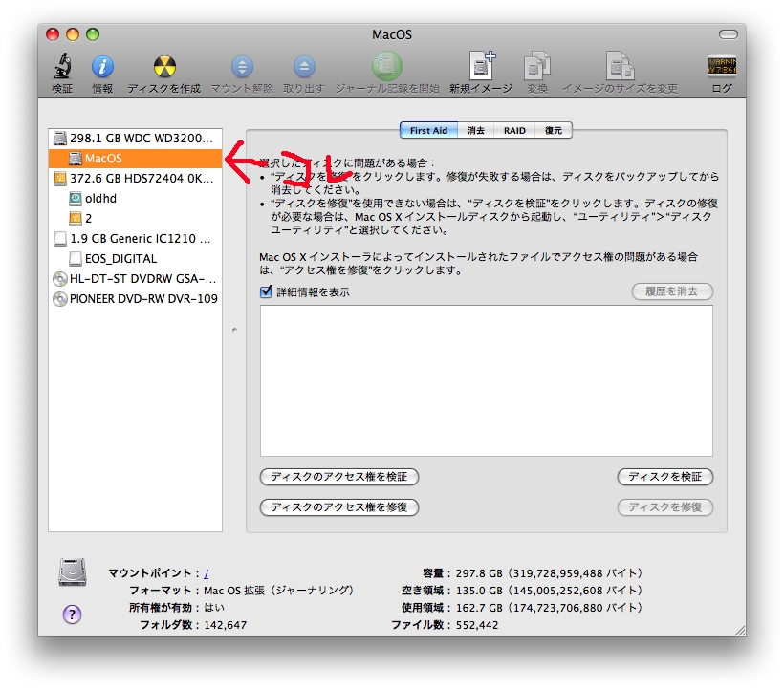Create a New Image (新規イメージ) via toolbar

pyautogui.click(x=482, y=66)
